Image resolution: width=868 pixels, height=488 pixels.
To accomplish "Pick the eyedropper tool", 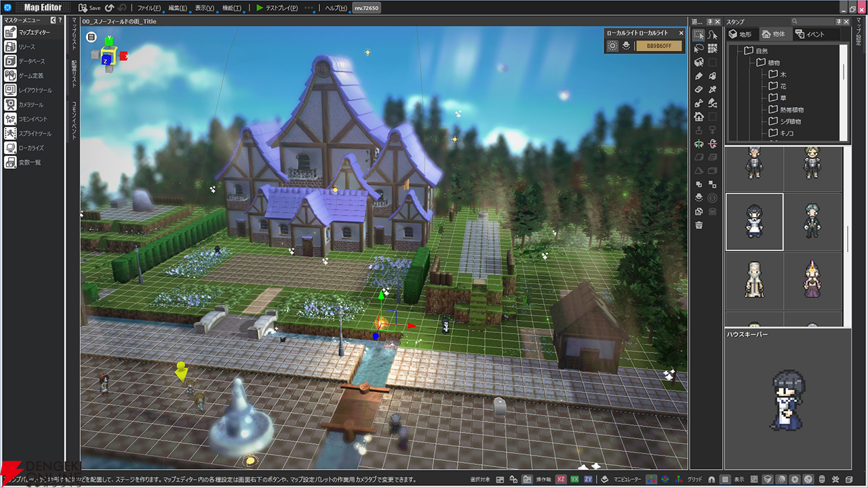I will 712,89.
